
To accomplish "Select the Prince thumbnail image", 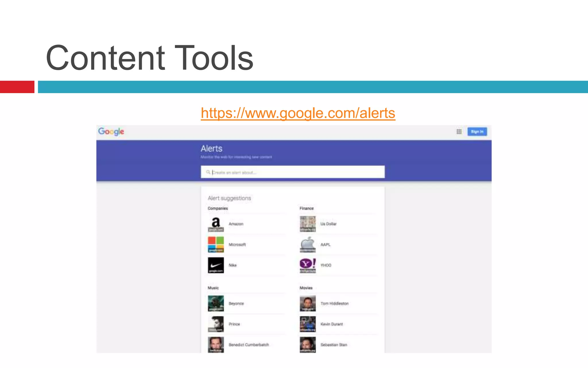I will (x=216, y=324).
